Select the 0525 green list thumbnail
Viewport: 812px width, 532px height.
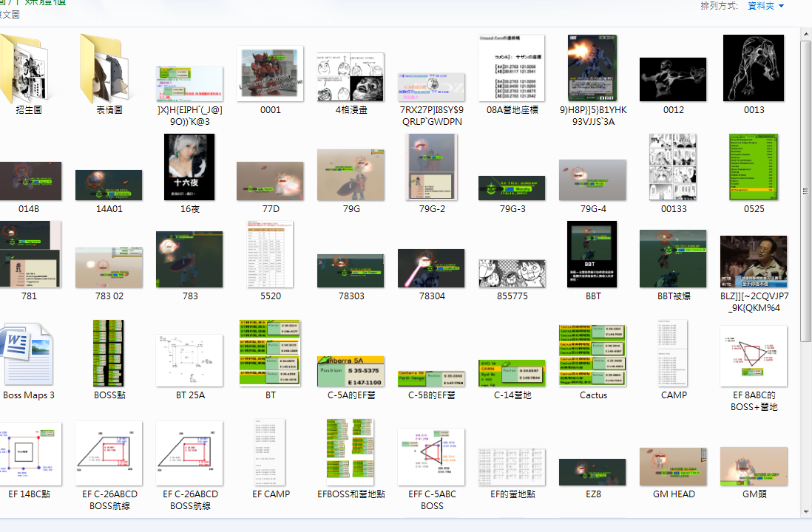754,167
